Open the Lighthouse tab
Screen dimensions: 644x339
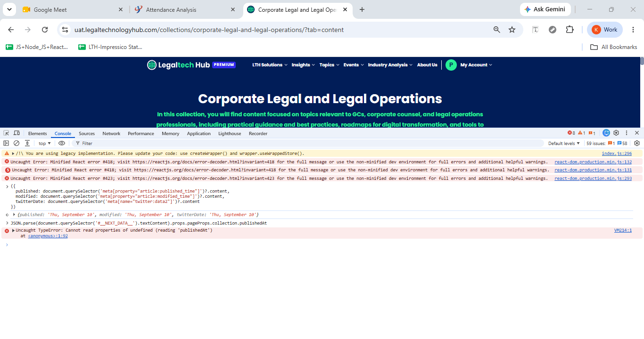[x=230, y=133]
